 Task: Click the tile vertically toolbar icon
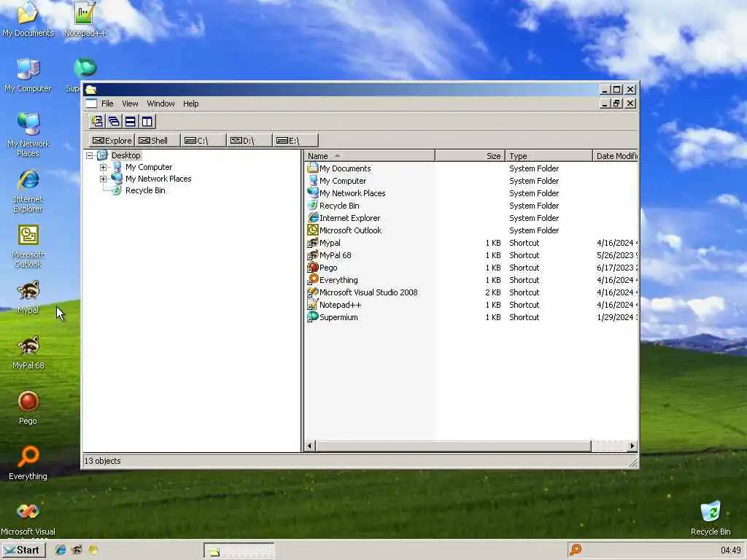click(x=147, y=122)
